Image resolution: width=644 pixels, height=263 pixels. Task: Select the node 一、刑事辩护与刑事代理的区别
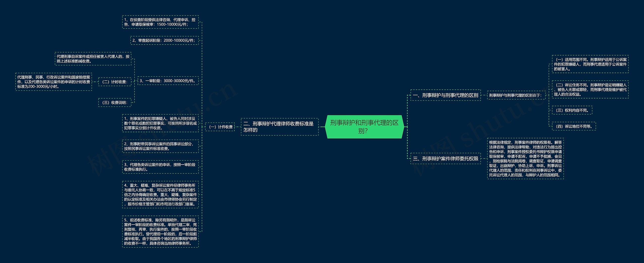(445, 95)
